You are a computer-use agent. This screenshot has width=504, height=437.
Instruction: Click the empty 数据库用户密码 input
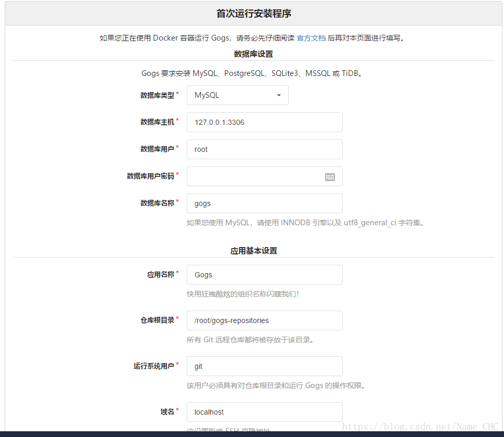[x=265, y=176]
